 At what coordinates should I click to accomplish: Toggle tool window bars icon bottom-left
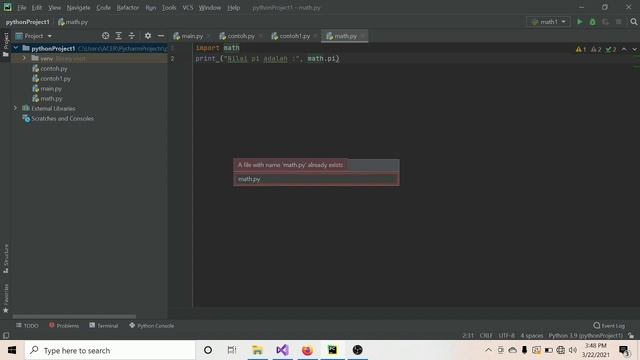click(6, 336)
